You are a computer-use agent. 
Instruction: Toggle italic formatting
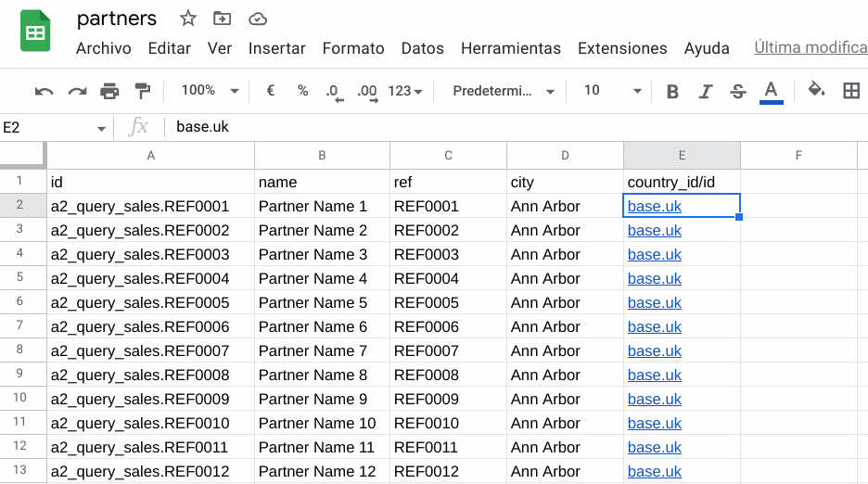click(x=705, y=92)
